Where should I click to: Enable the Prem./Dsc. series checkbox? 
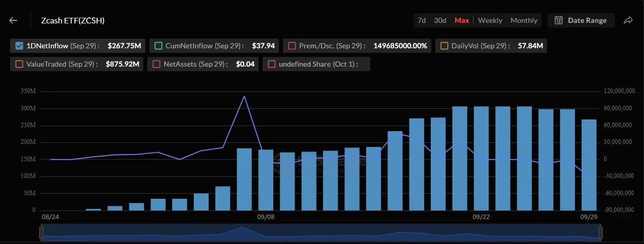point(292,46)
